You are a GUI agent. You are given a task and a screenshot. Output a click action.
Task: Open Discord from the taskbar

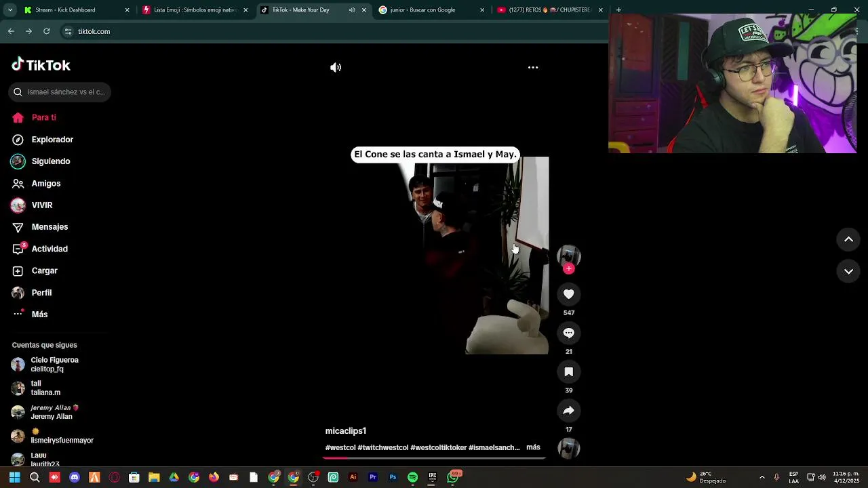coord(75,477)
